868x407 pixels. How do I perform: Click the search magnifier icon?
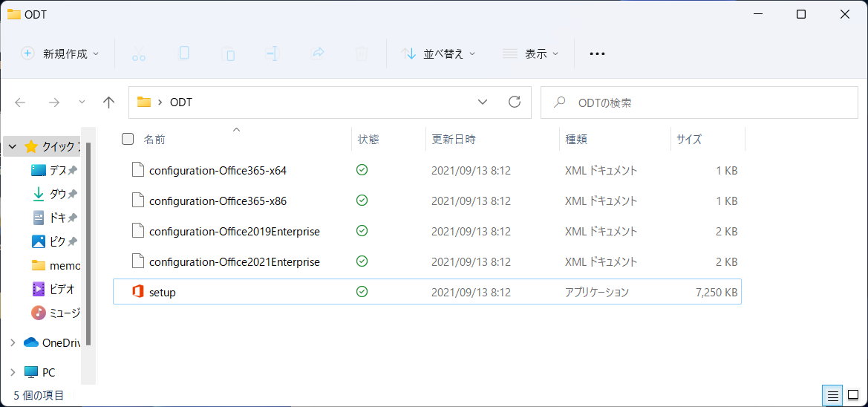coord(560,102)
